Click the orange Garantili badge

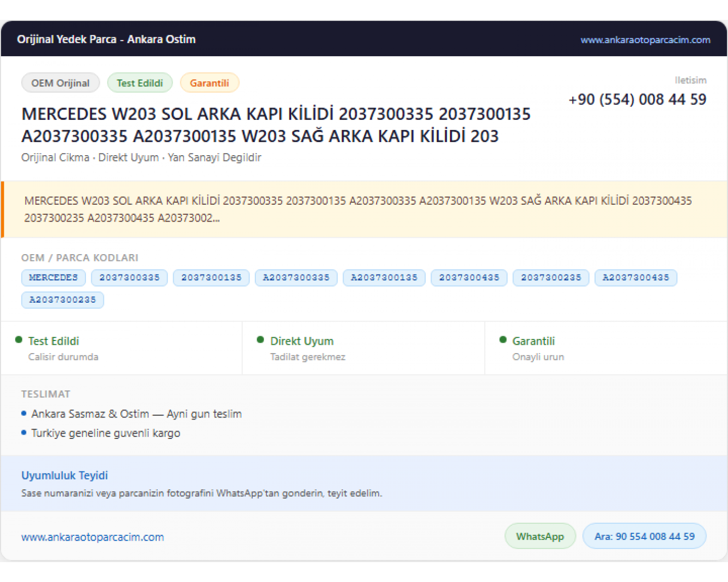pos(209,83)
